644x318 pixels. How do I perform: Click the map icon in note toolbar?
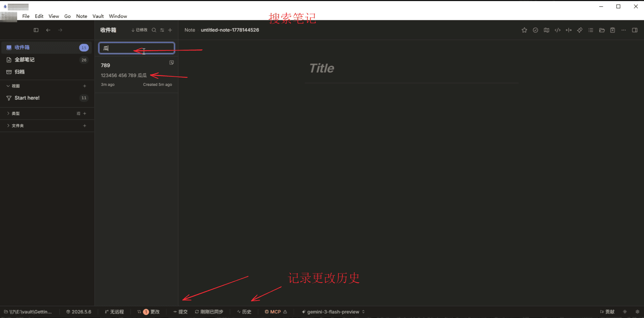tap(546, 30)
